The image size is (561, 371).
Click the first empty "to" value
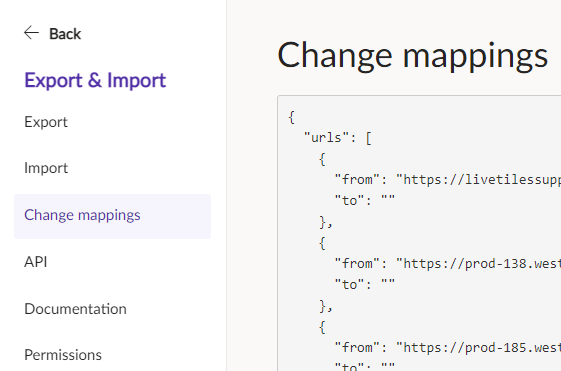[388, 200]
